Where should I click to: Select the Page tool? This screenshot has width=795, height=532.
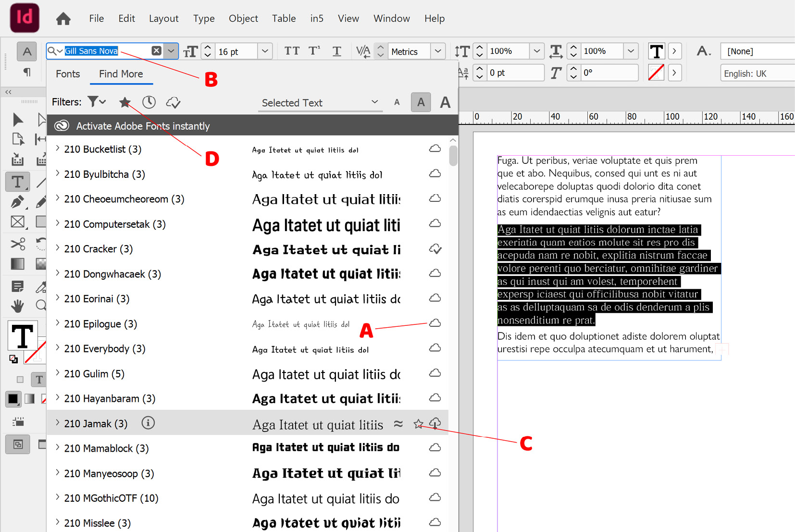click(x=18, y=139)
